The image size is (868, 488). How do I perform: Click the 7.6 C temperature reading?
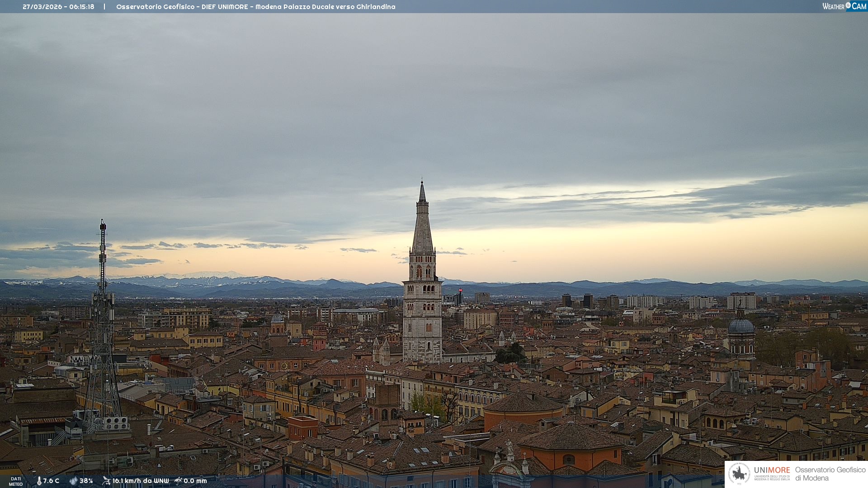coord(51,481)
